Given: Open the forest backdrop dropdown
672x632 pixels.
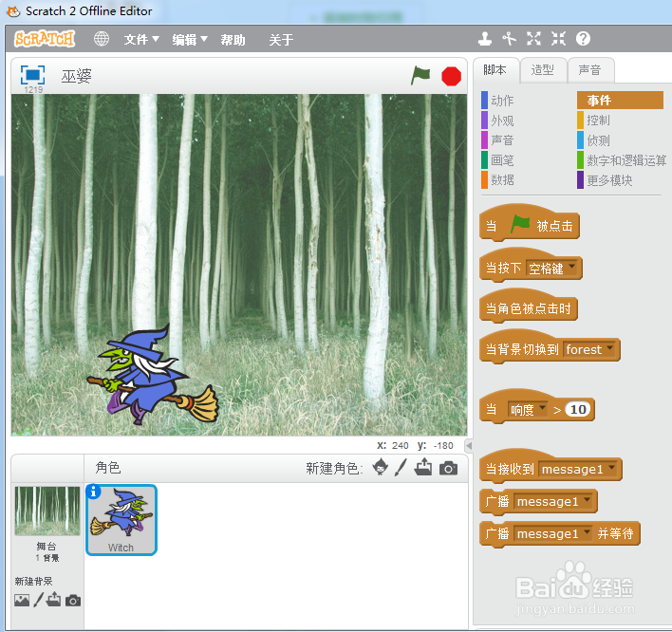Looking at the screenshot, I should (589, 349).
